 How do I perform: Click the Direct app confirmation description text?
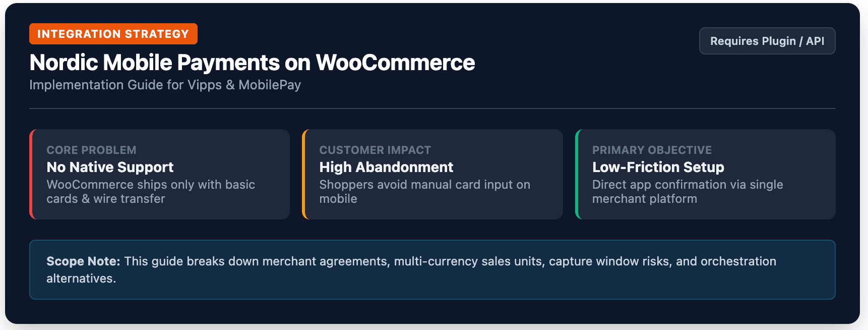[688, 192]
